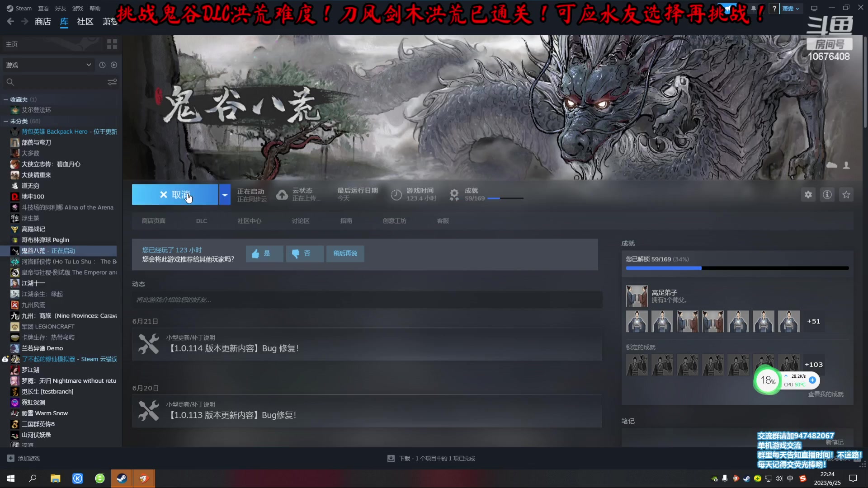Click 稍后再说 to decide later
Viewport: 868px width, 488px height.
coord(345,253)
